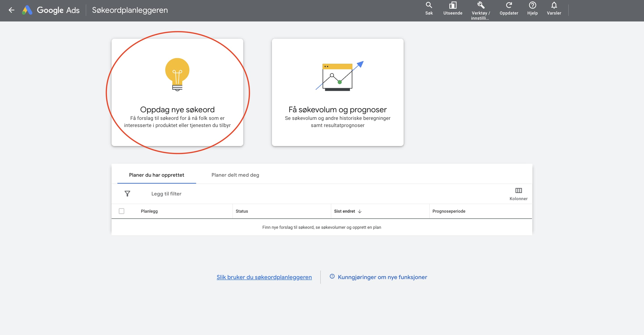This screenshot has width=644, height=335.
Task: Open Slik bruker du søkeordplanleggeren link
Action: coord(264,277)
